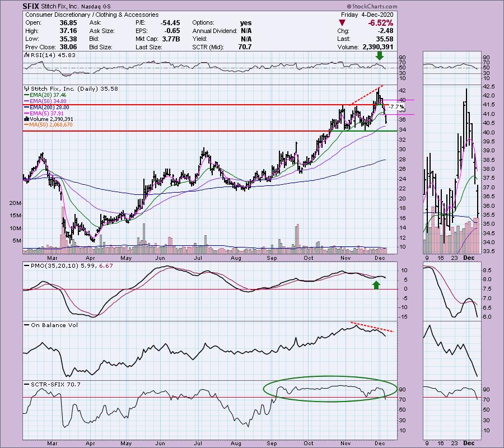Click the Last price 35.58 in header

pos(384,39)
